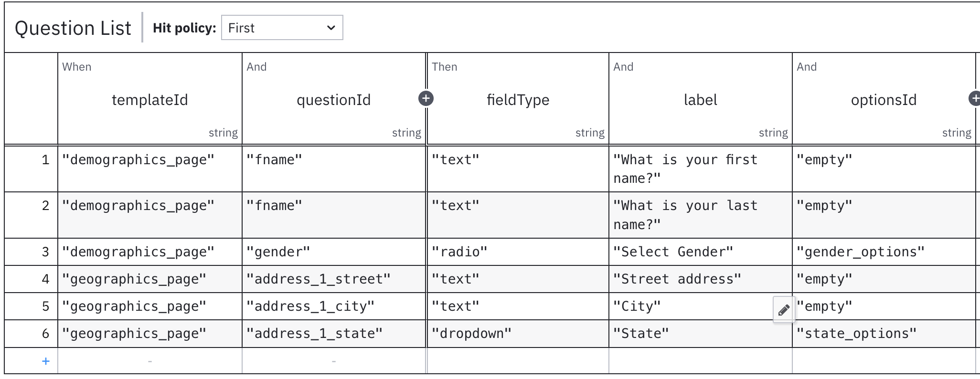Edit row 5 optionsId "empty" cell

pyautogui.click(x=884, y=306)
